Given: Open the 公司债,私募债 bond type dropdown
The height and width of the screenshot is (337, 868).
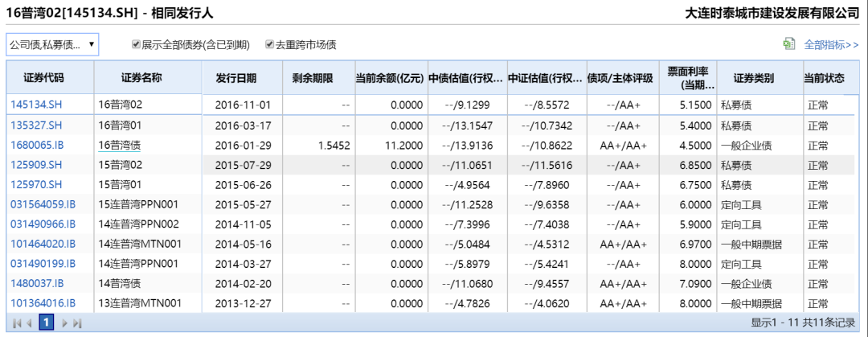Looking at the screenshot, I should click(52, 44).
